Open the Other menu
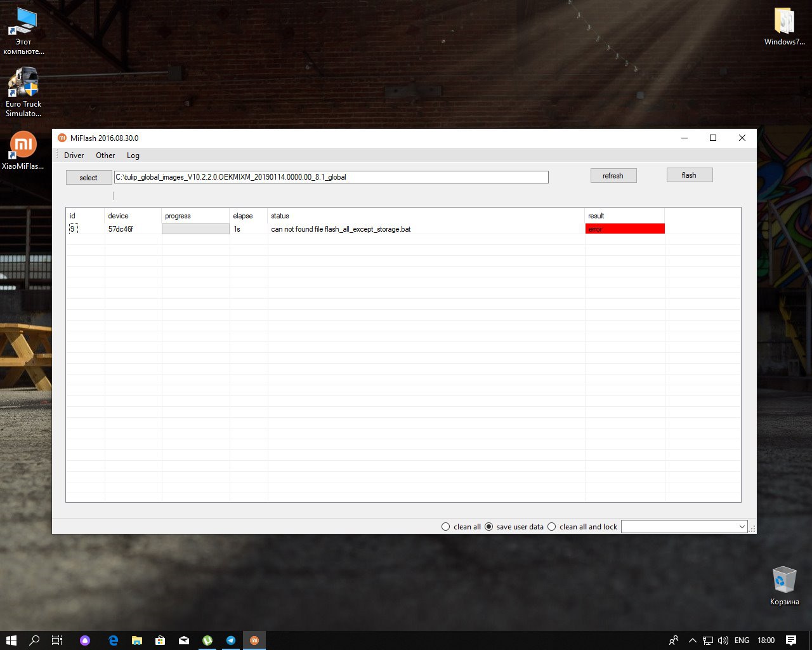This screenshot has height=650, width=812. click(x=105, y=156)
